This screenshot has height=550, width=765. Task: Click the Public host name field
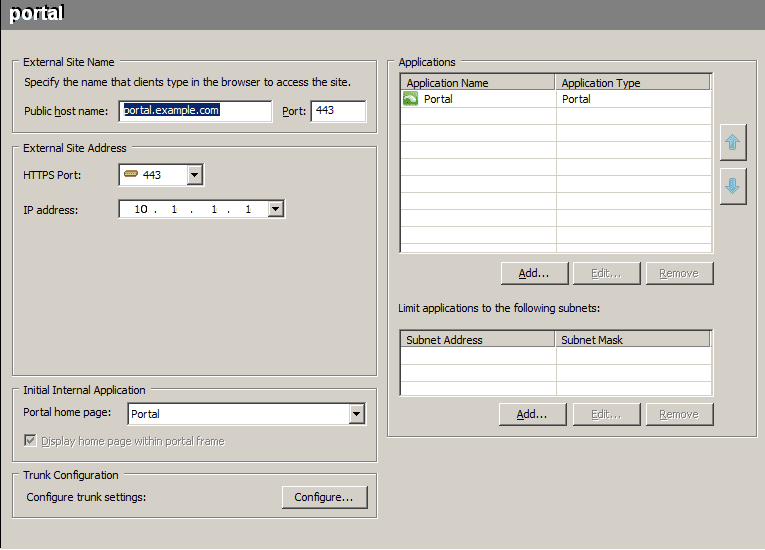(195, 111)
